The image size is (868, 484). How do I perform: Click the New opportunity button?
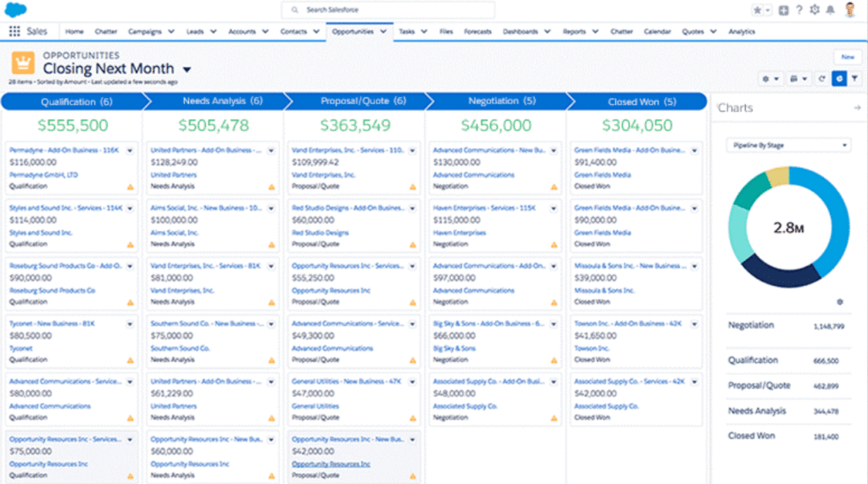pos(848,57)
